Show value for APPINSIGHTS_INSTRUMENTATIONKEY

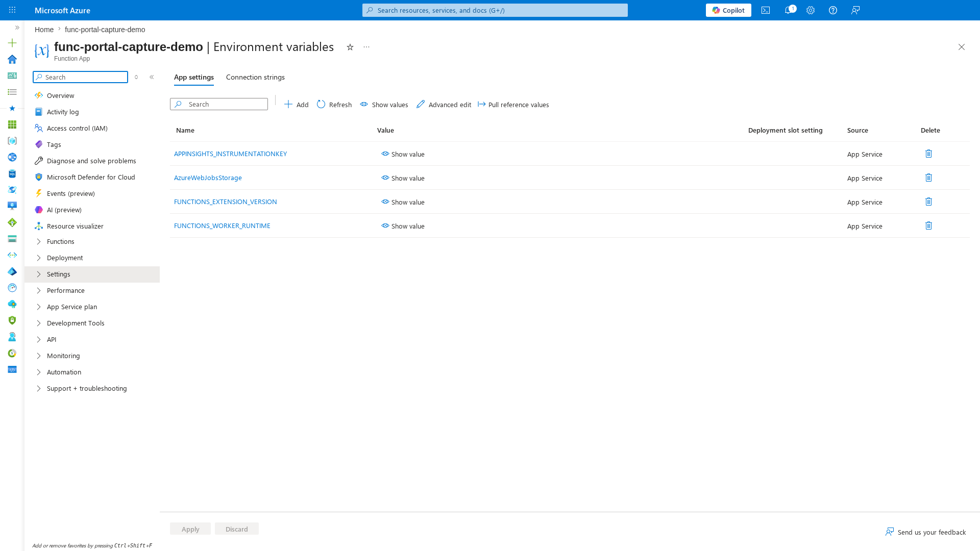403,154
